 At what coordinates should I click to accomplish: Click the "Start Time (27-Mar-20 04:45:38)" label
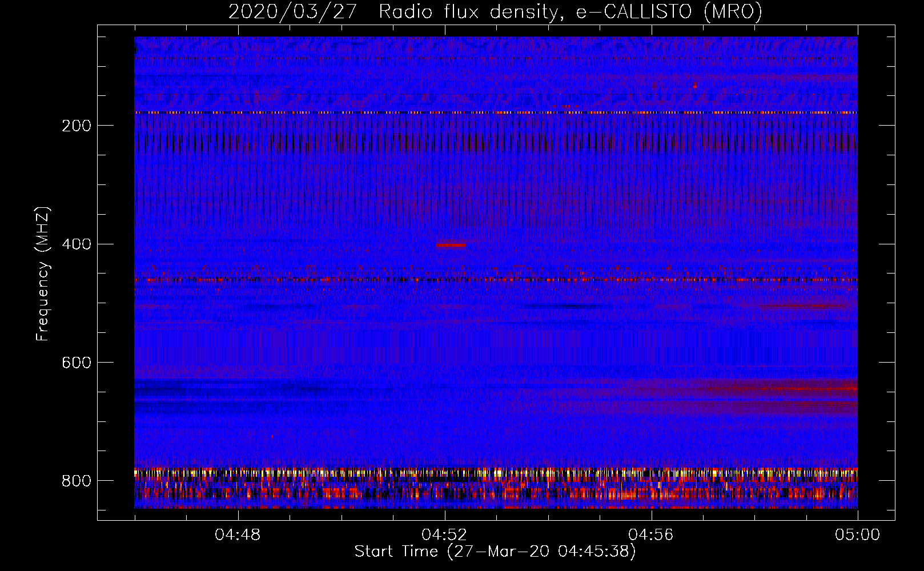click(x=495, y=552)
